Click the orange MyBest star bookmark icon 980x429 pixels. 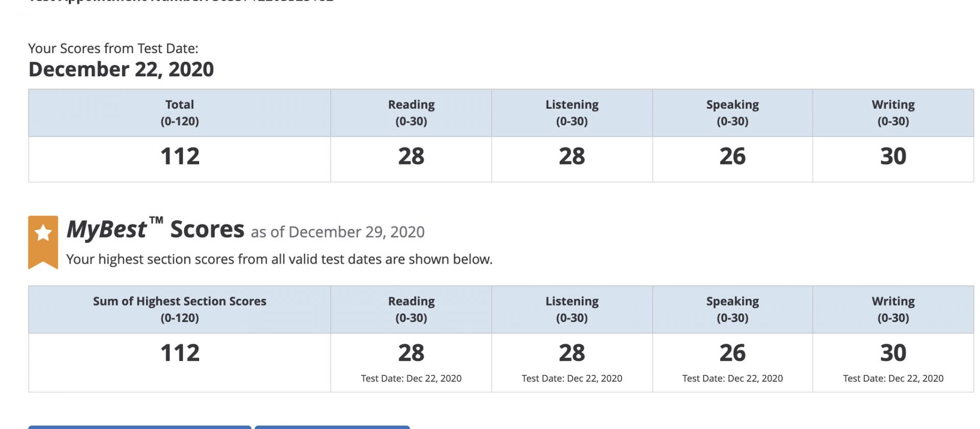pos(43,242)
